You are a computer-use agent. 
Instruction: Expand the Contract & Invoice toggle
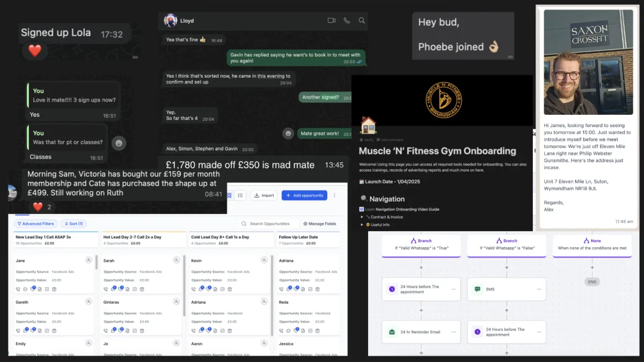362,217
